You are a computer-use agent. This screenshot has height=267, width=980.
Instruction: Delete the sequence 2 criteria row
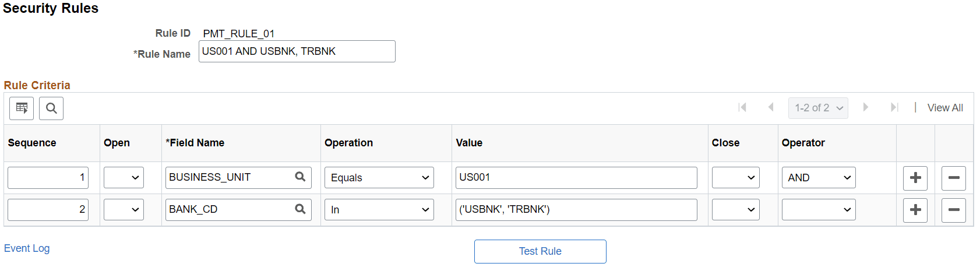[x=953, y=210]
